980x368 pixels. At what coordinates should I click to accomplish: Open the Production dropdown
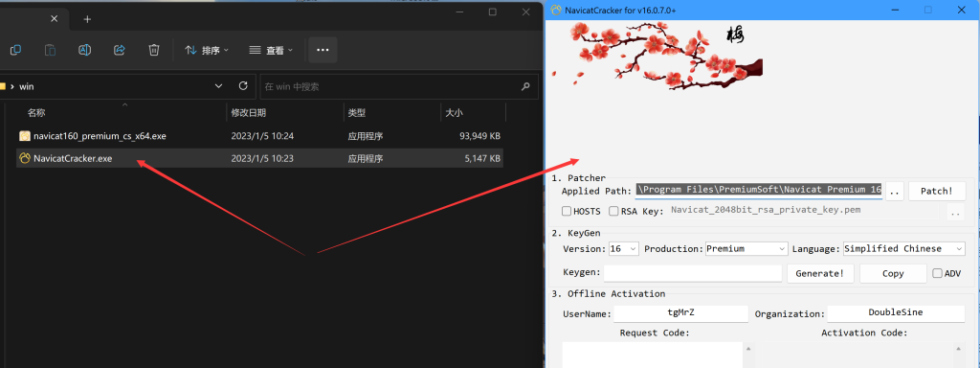[x=746, y=248]
